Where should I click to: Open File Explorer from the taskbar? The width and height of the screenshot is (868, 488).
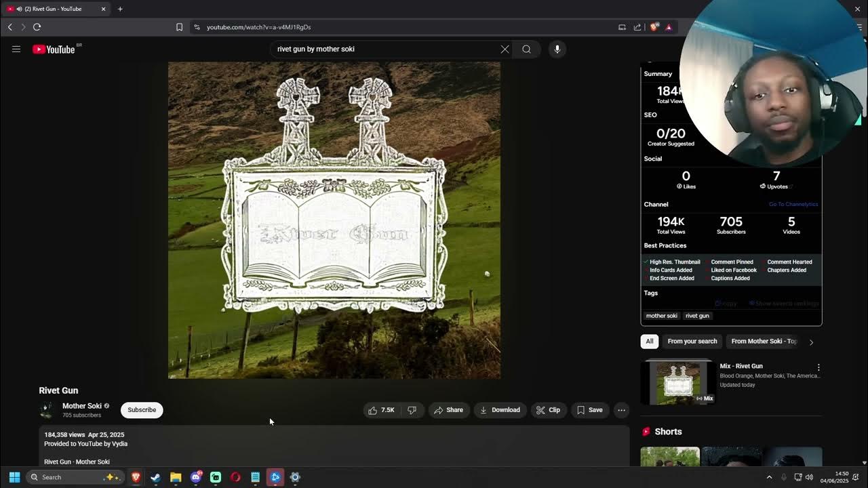(x=176, y=477)
